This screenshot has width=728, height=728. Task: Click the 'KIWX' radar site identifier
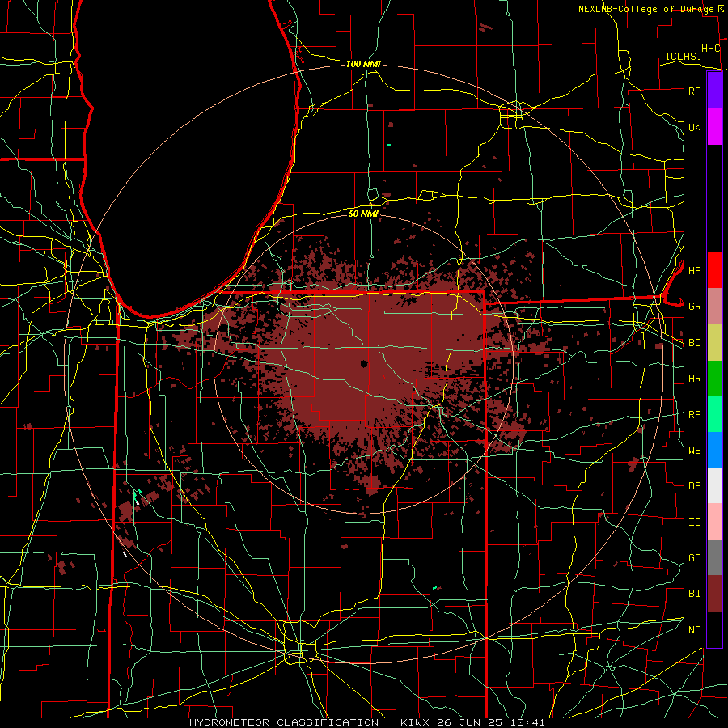415,722
